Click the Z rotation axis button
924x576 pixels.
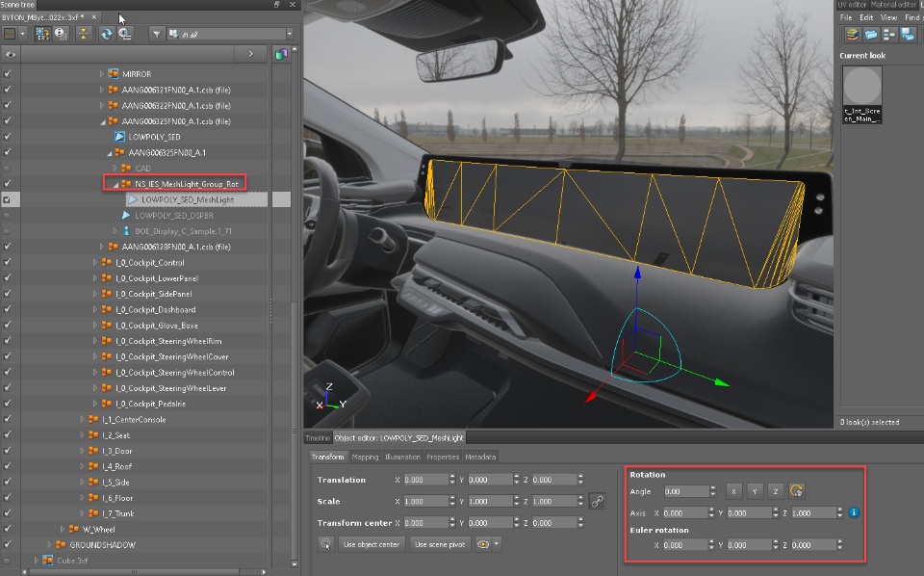[x=776, y=490]
